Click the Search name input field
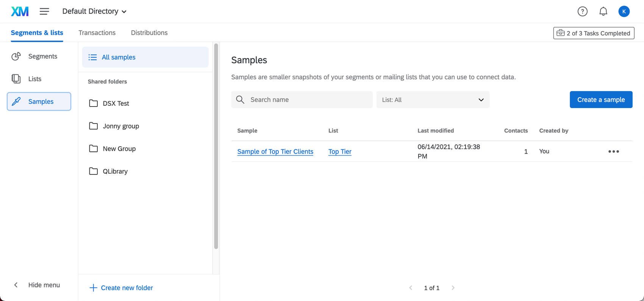The width and height of the screenshot is (644, 301). coord(307,100)
